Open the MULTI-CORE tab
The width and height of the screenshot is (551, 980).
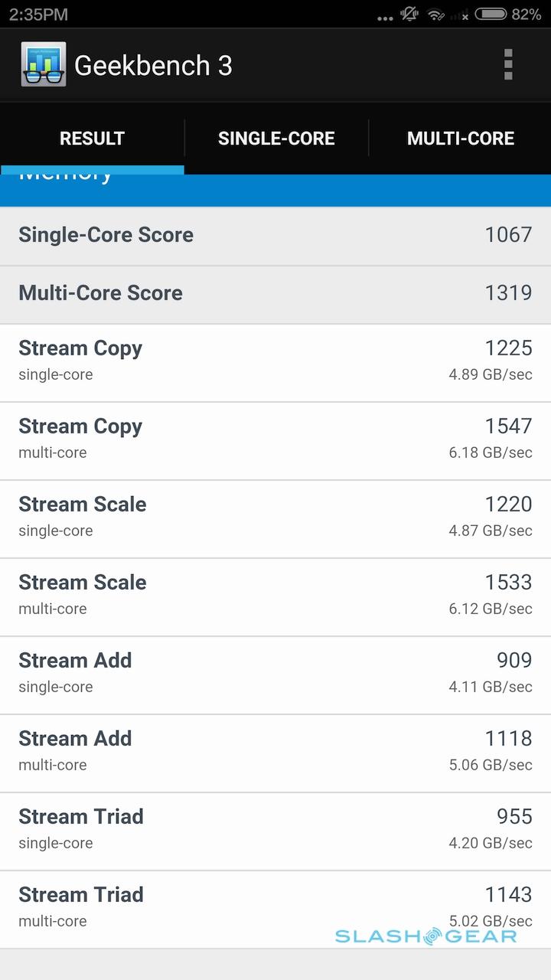pos(460,139)
